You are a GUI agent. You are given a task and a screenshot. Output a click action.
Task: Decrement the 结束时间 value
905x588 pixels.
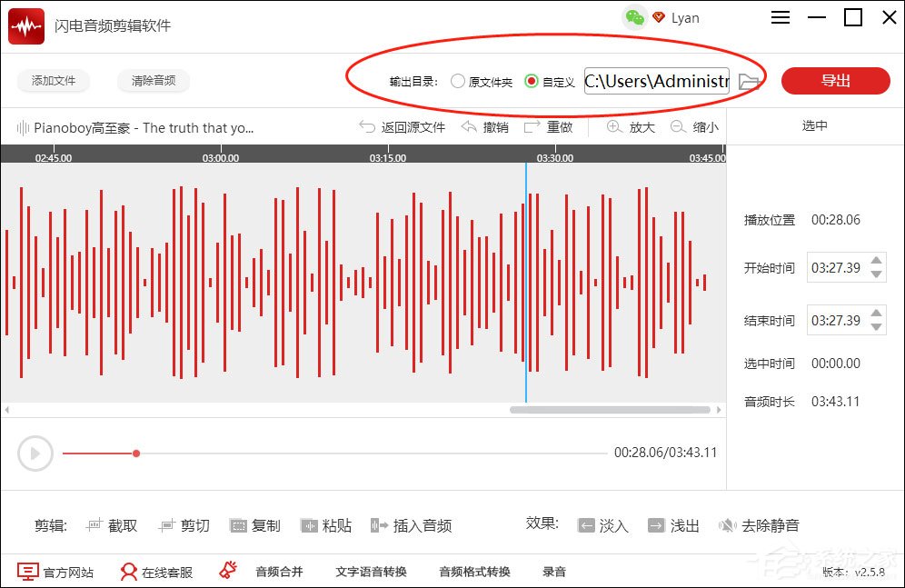point(875,326)
